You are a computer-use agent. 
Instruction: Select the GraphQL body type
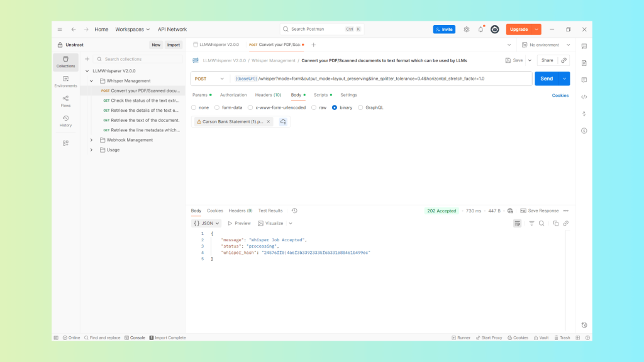tap(360, 107)
